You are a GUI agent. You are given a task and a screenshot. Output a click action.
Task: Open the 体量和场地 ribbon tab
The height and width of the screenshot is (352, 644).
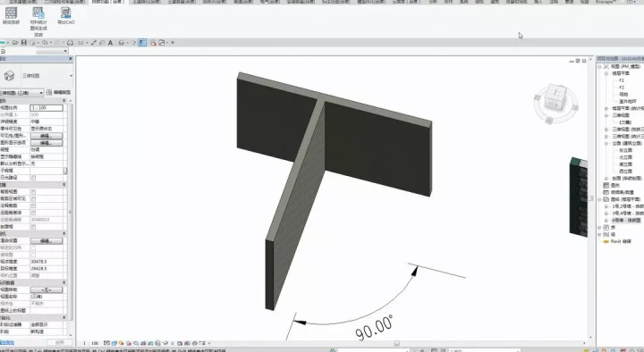pos(516,2)
